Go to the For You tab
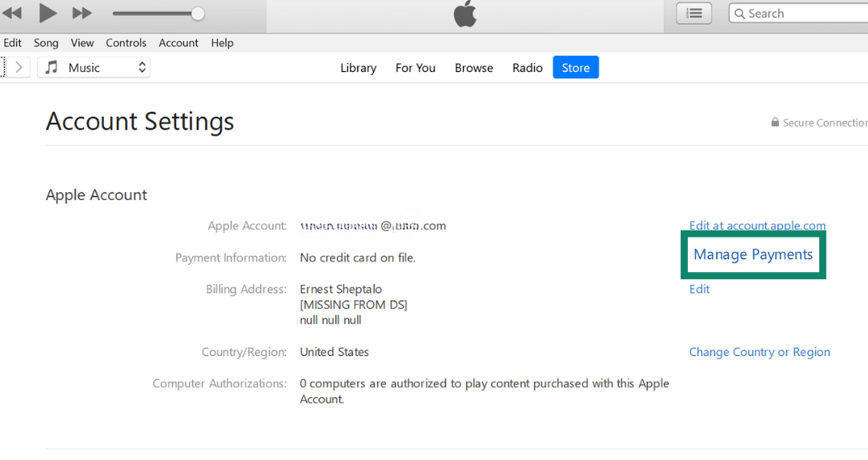 coord(415,68)
